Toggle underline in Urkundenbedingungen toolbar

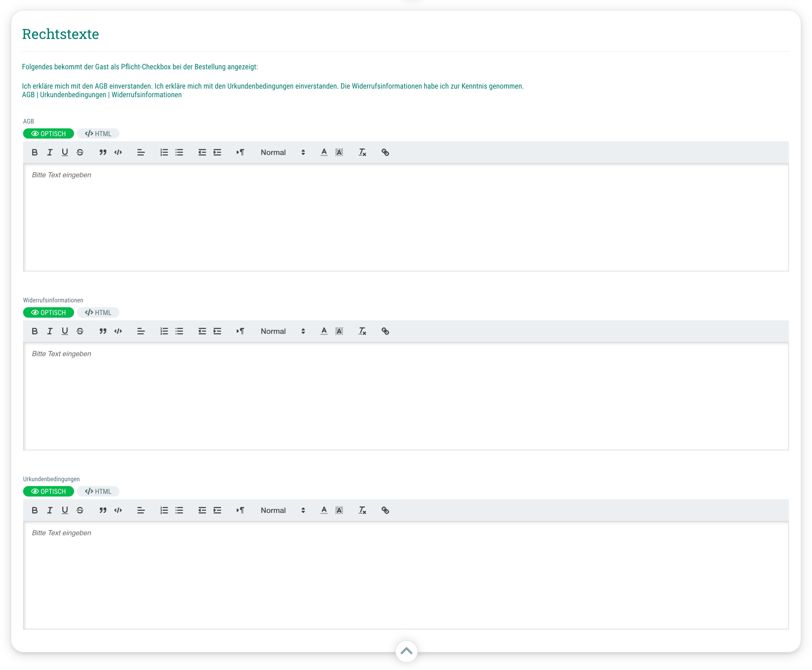pyautogui.click(x=65, y=510)
